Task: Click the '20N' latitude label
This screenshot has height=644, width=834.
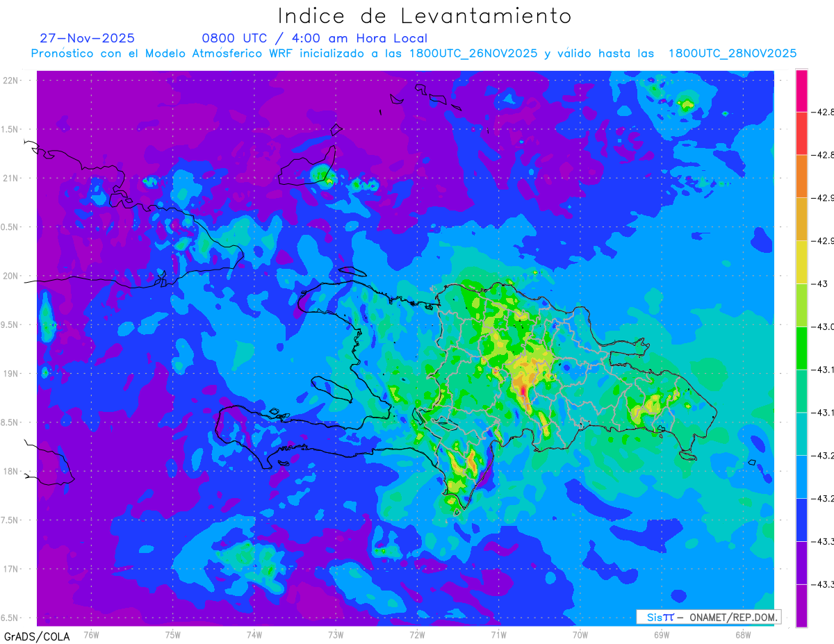Action: click(11, 276)
